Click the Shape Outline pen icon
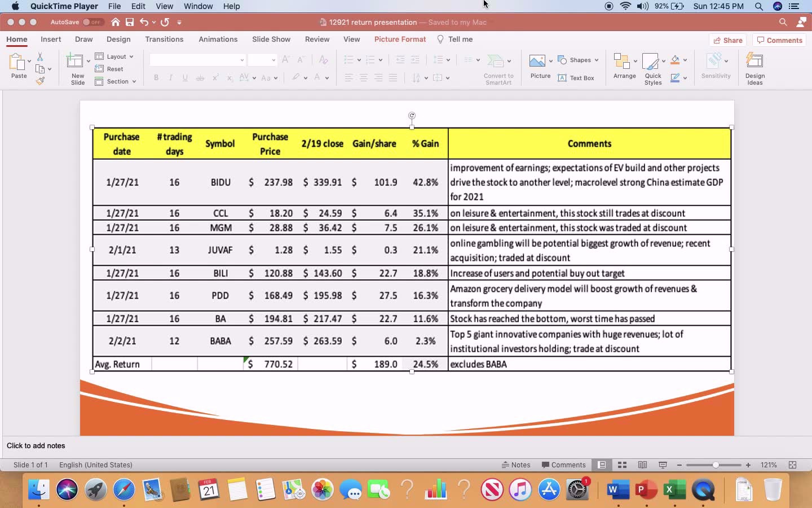The image size is (812, 508). (675, 78)
